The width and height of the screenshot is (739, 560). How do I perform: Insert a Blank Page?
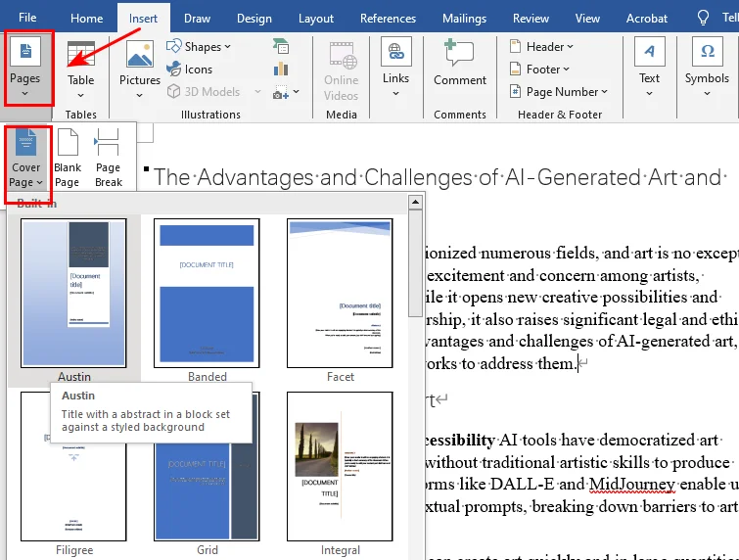click(68, 159)
